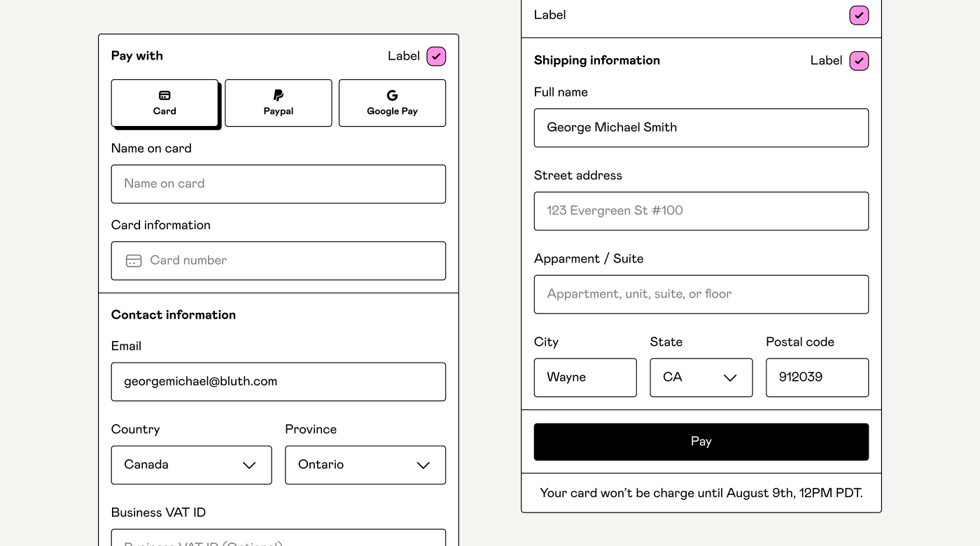
Task: Open the State dropdown showing CA
Action: pyautogui.click(x=701, y=377)
